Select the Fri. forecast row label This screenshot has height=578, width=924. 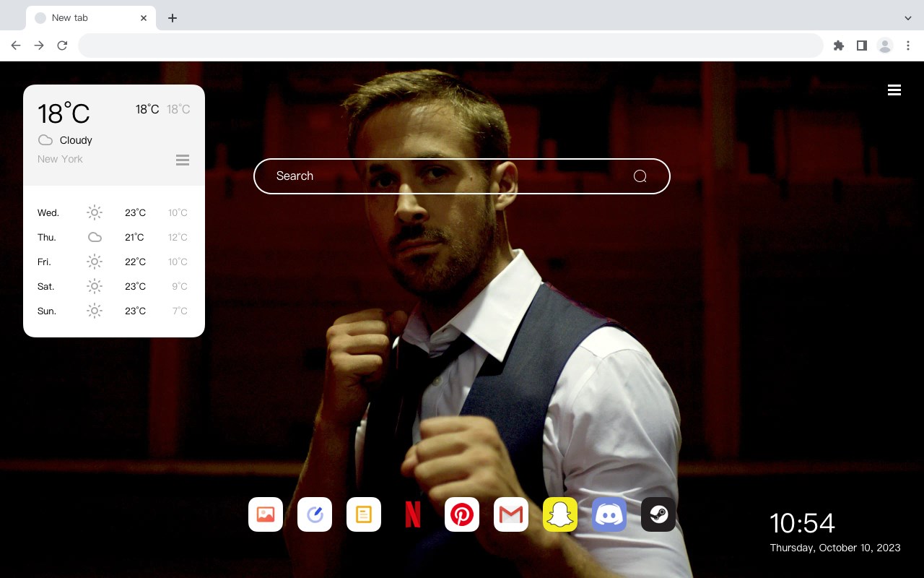44,262
